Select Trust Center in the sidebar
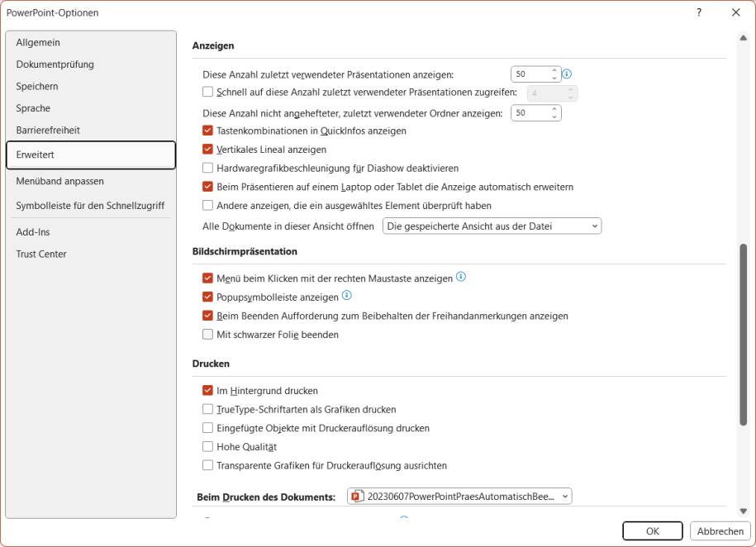Image resolution: width=756 pixels, height=547 pixels. tap(42, 254)
